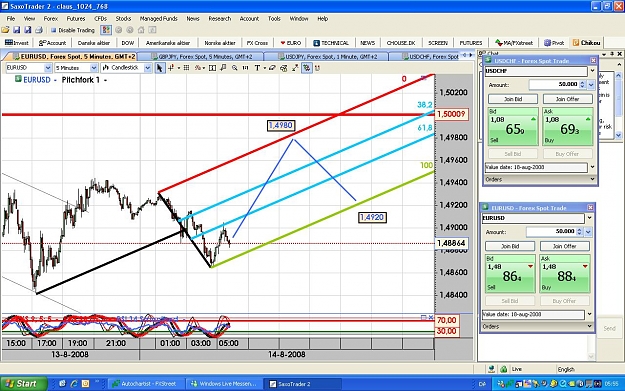This screenshot has height=391, width=625.
Task: Click the lock icon next to Live
Action: (503, 369)
